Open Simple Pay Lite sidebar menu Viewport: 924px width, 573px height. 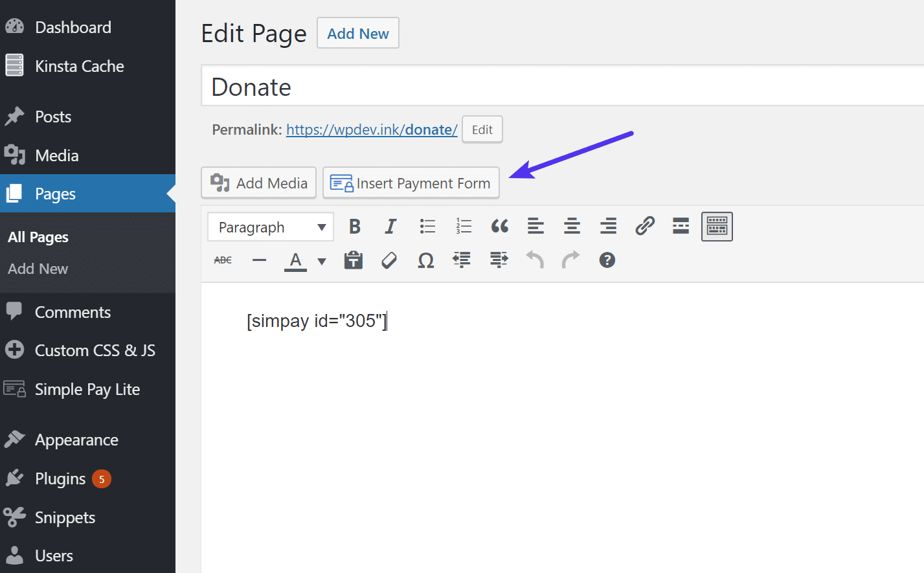coord(87,390)
